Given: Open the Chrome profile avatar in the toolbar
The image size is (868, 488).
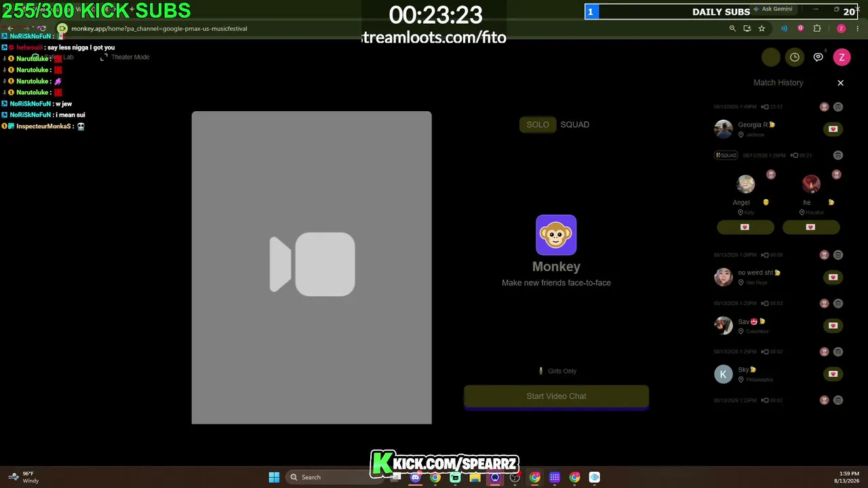Looking at the screenshot, I should tap(842, 28).
